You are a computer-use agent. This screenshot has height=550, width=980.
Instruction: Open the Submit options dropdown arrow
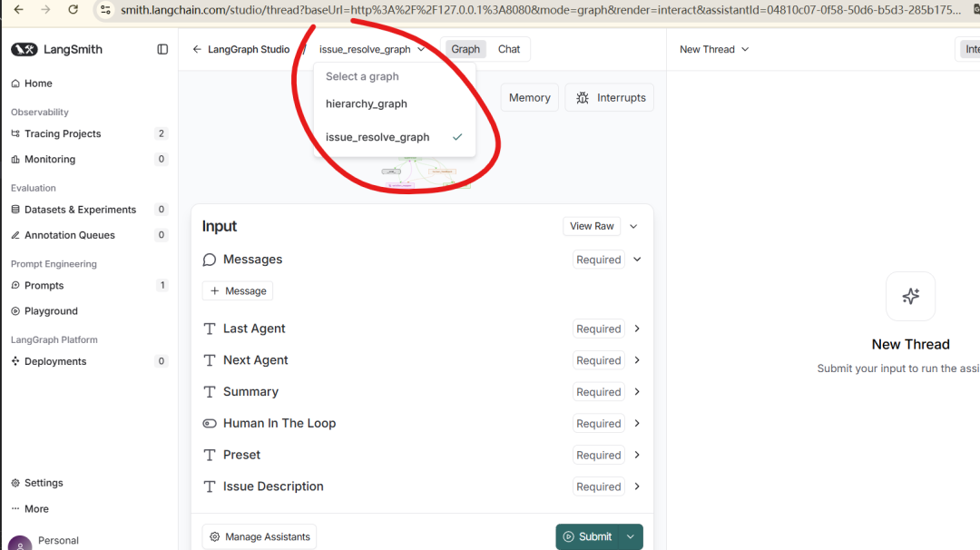(631, 536)
